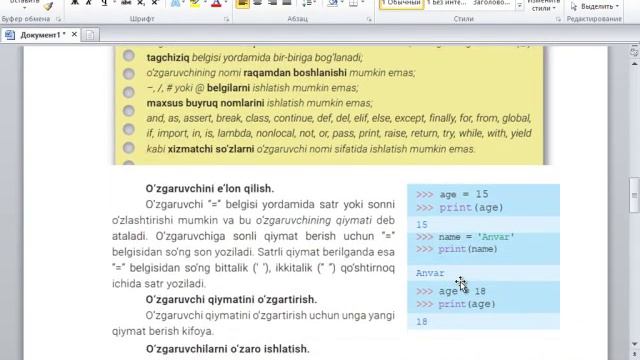
Task: Open Стили dialog launcher
Action: pos(558,19)
